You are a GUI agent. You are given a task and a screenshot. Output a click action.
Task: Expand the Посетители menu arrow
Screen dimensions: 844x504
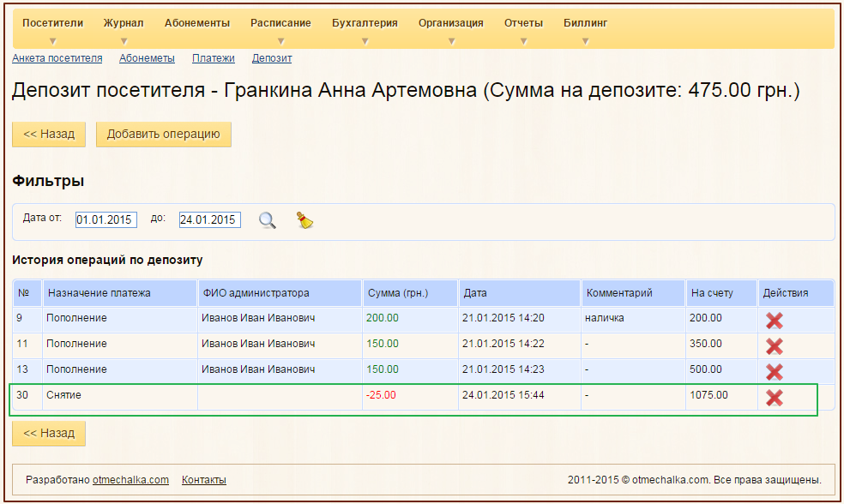pyautogui.click(x=53, y=41)
